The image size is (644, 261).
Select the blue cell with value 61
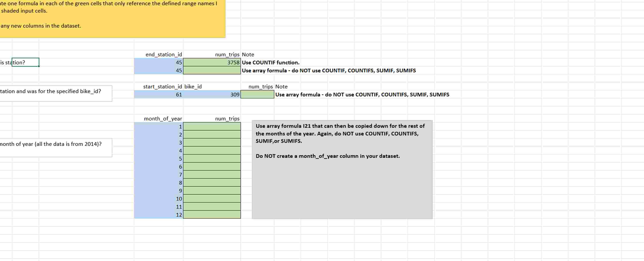tap(159, 94)
